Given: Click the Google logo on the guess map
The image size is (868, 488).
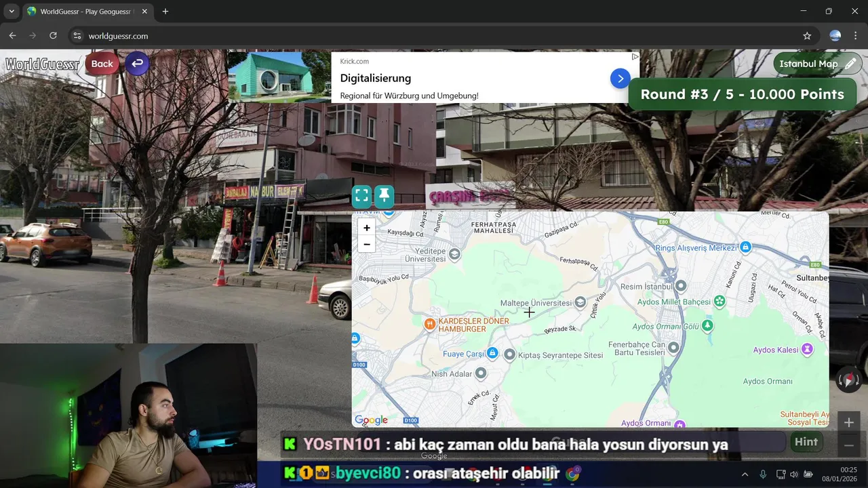Looking at the screenshot, I should click(x=371, y=420).
